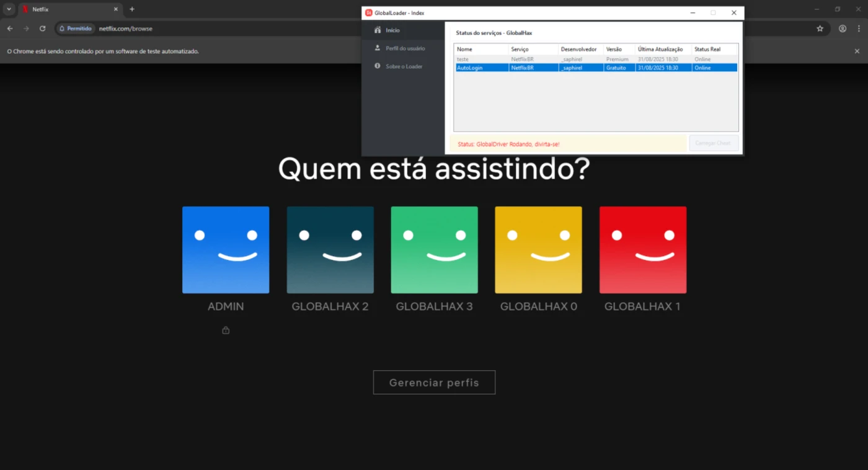
Task: Switch to Sobre o Loader section
Action: coord(404,66)
